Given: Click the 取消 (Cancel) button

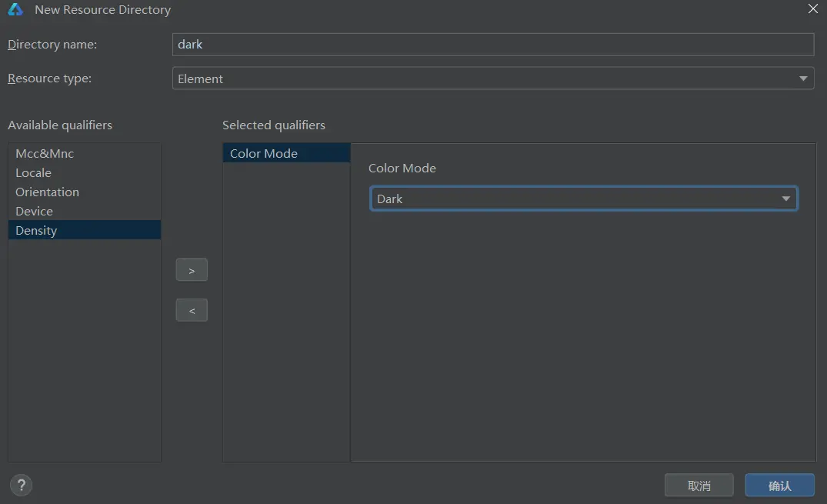Looking at the screenshot, I should [699, 486].
